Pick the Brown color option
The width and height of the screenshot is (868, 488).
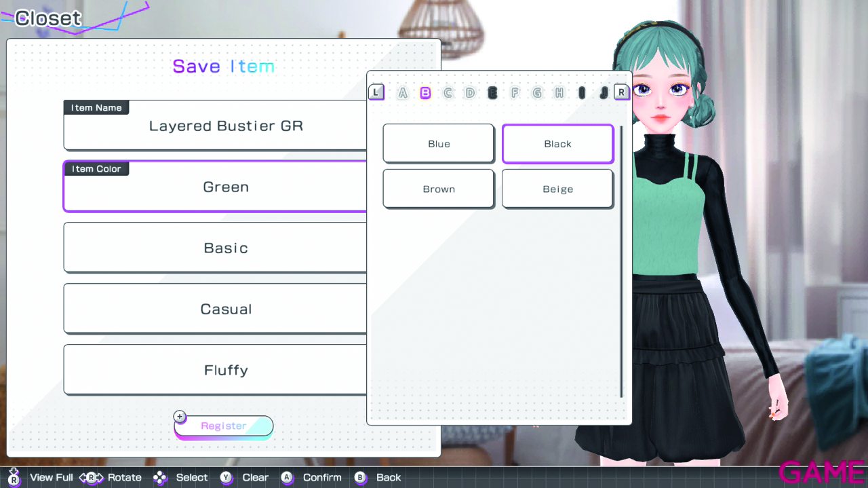(439, 189)
